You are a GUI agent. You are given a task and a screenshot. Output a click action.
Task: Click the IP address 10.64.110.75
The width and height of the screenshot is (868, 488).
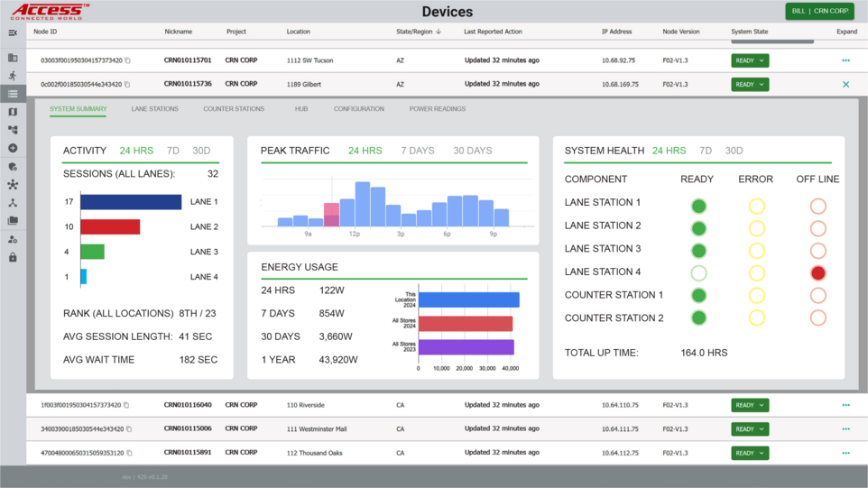point(620,406)
